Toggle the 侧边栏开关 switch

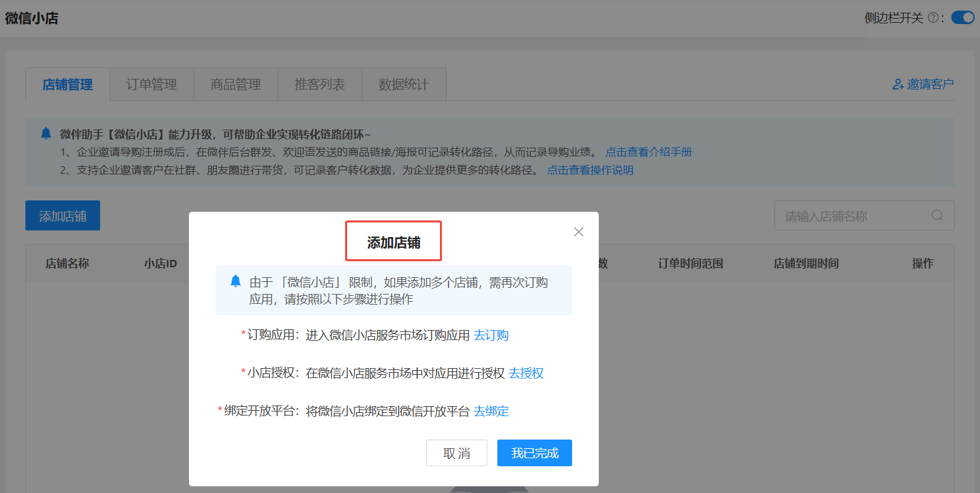(962, 18)
